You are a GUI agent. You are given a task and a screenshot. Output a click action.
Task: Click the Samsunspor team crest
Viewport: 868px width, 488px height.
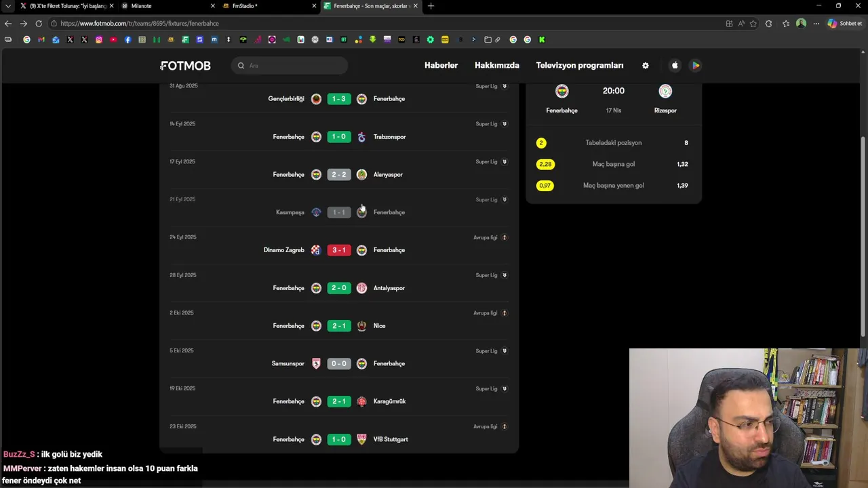tap(316, 364)
